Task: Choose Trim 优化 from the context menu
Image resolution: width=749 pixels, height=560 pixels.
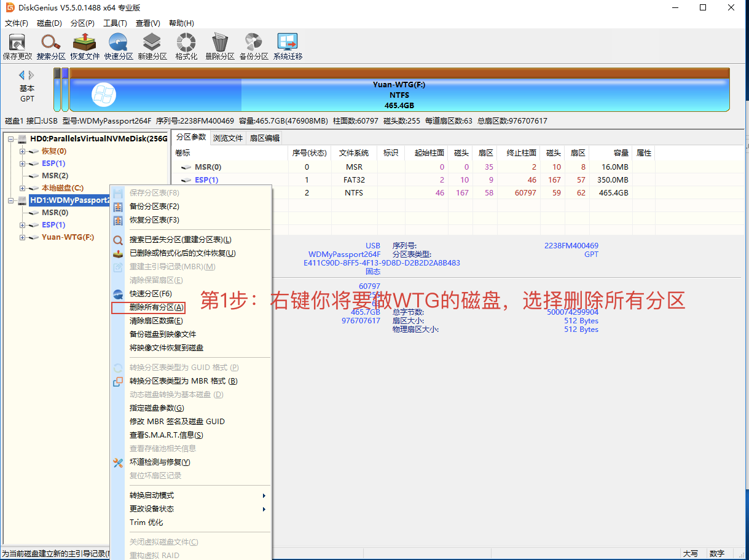Action: coord(190,523)
